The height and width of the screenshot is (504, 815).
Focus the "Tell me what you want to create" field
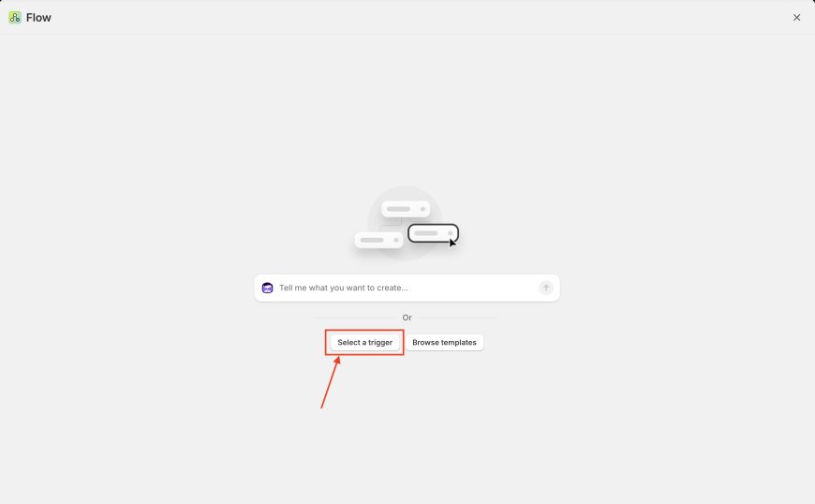(x=407, y=288)
